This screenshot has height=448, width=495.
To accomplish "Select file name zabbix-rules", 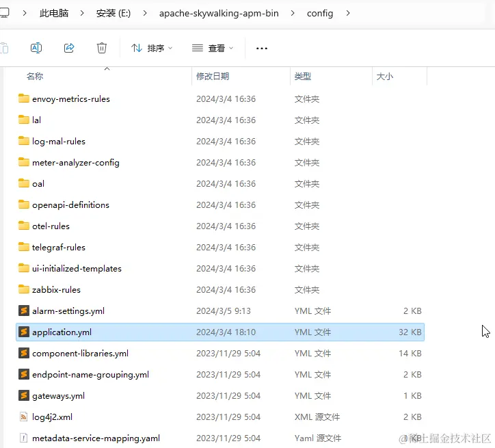I will (x=56, y=290).
